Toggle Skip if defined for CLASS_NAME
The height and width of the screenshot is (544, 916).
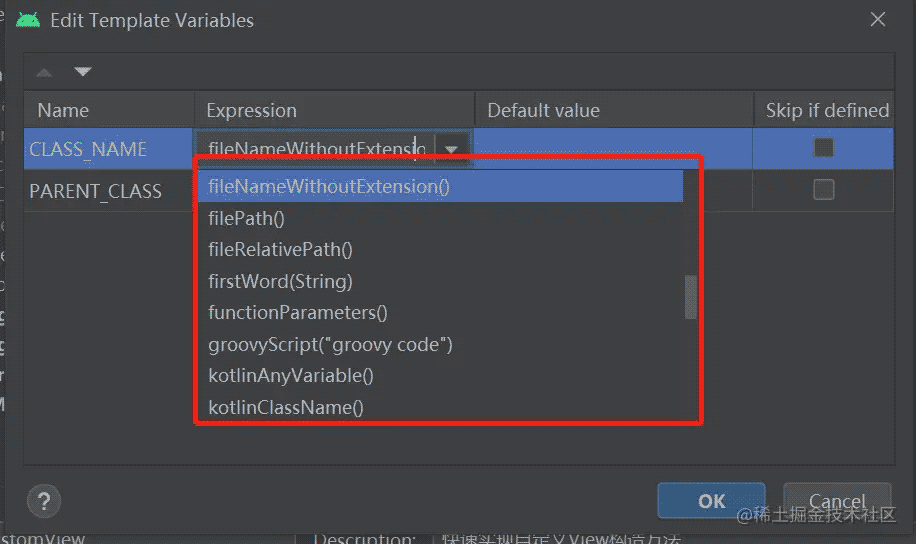click(x=823, y=148)
